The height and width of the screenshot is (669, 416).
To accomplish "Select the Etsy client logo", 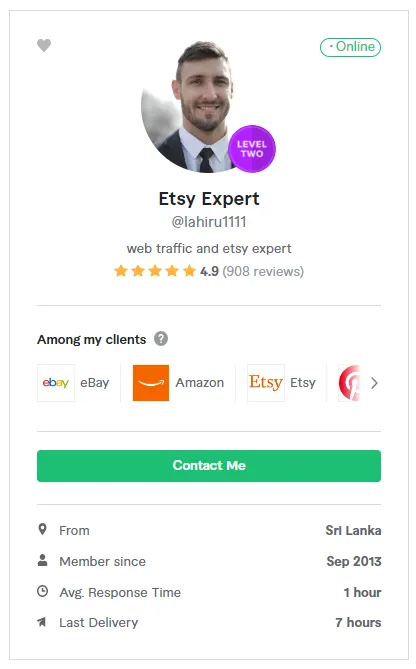I will [266, 383].
